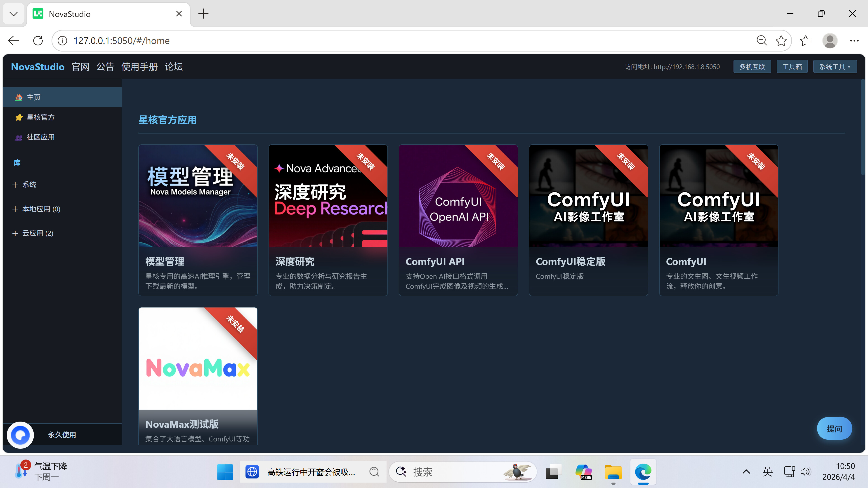Click the zoom magnifier icon in address bar
Viewport: 868px width, 488px height.
[762, 41]
